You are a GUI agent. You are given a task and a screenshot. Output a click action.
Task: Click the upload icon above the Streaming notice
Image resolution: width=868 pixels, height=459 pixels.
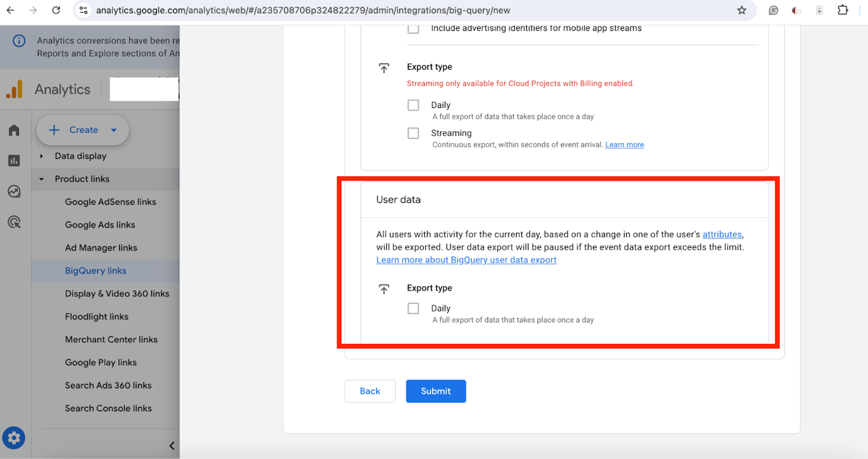384,68
